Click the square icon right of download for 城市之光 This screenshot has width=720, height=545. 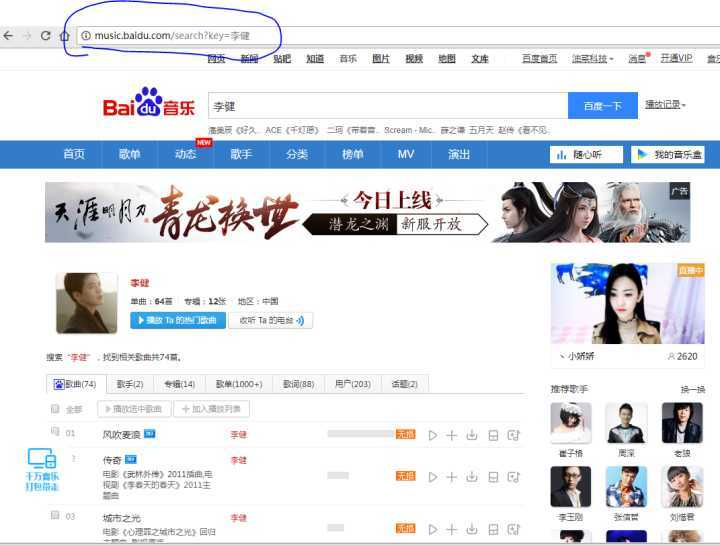tap(493, 529)
